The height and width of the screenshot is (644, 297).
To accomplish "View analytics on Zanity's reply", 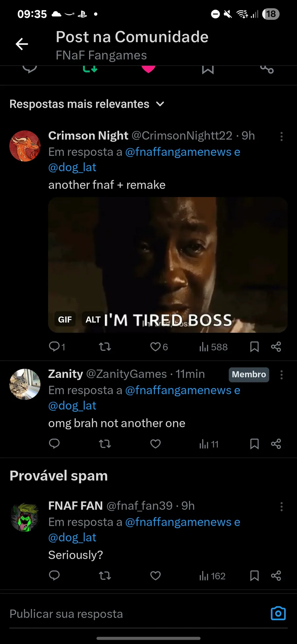I will pyautogui.click(x=209, y=444).
